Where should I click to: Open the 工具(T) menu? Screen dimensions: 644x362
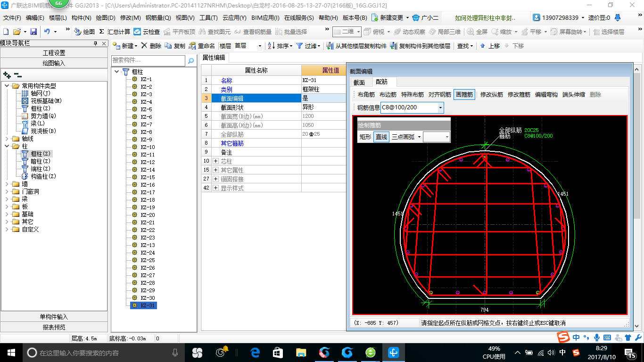208,17
